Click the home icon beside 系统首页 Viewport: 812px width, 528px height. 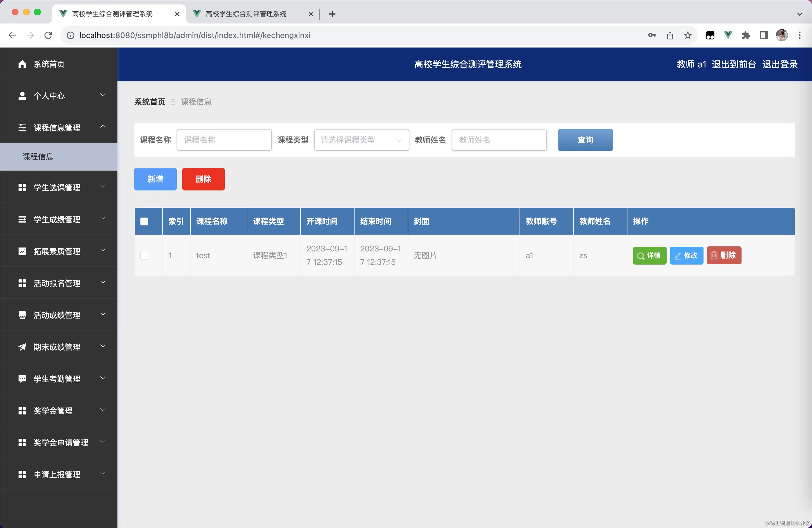coord(22,64)
